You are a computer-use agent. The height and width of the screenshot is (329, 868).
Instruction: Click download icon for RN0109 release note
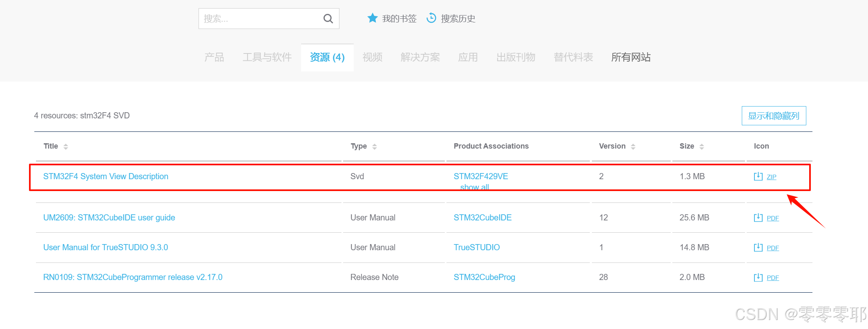758,277
